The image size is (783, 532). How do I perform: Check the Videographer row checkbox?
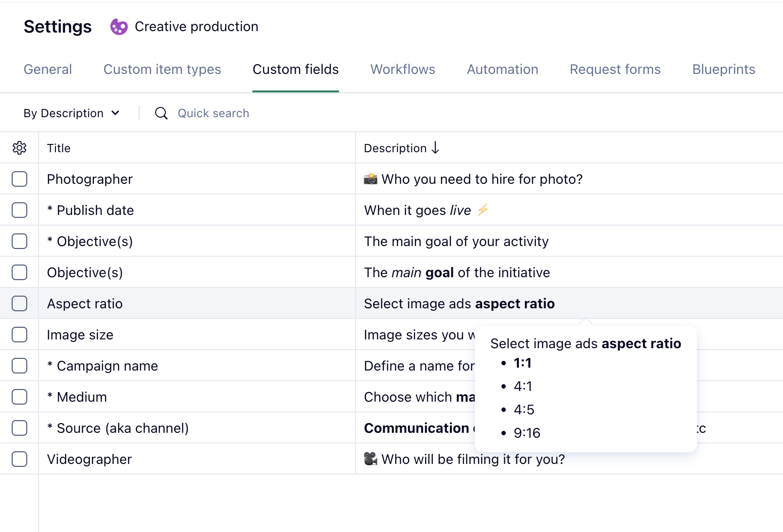click(x=19, y=459)
